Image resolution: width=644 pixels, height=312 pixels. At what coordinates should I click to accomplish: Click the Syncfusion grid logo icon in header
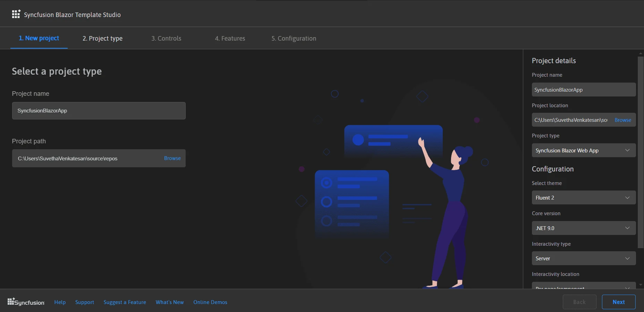click(16, 14)
